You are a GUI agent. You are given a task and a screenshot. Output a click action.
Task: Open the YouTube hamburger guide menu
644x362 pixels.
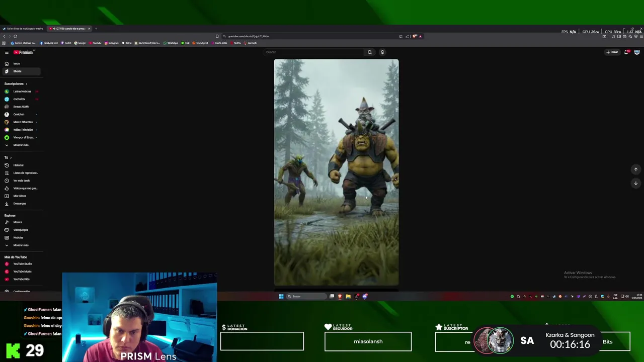pos(7,52)
